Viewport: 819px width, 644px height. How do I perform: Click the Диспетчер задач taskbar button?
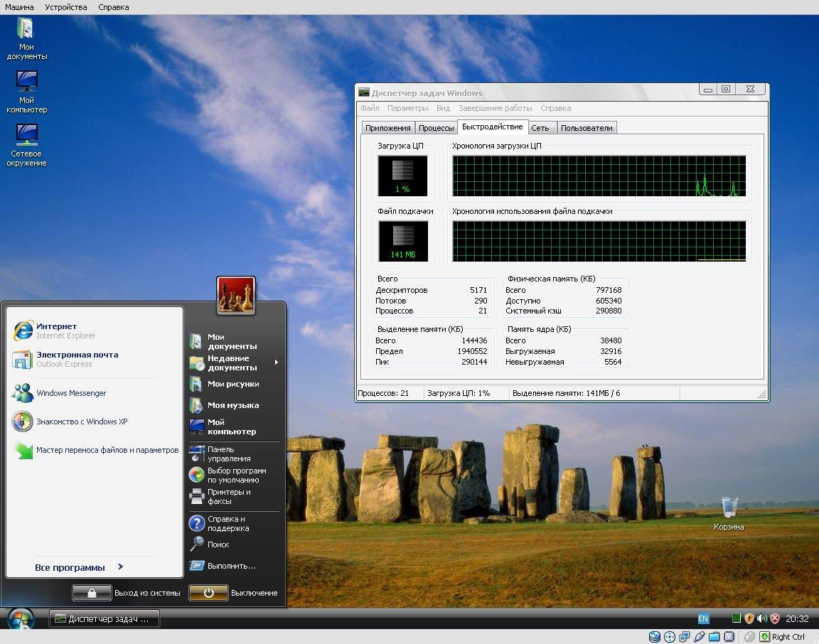(x=104, y=618)
